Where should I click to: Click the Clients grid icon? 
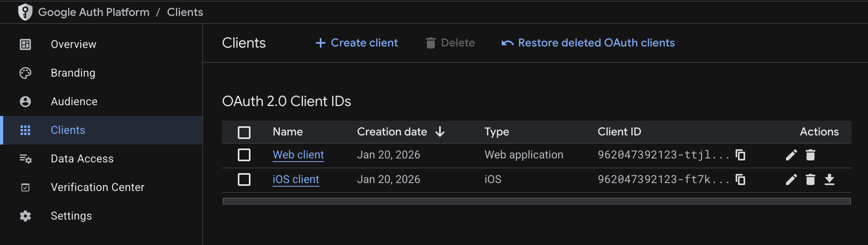click(25, 130)
